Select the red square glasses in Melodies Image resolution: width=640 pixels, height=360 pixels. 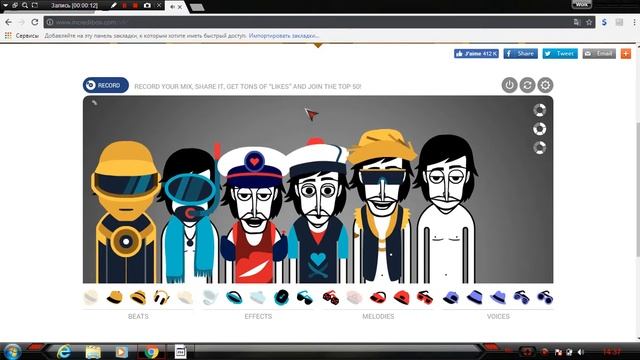425,298
